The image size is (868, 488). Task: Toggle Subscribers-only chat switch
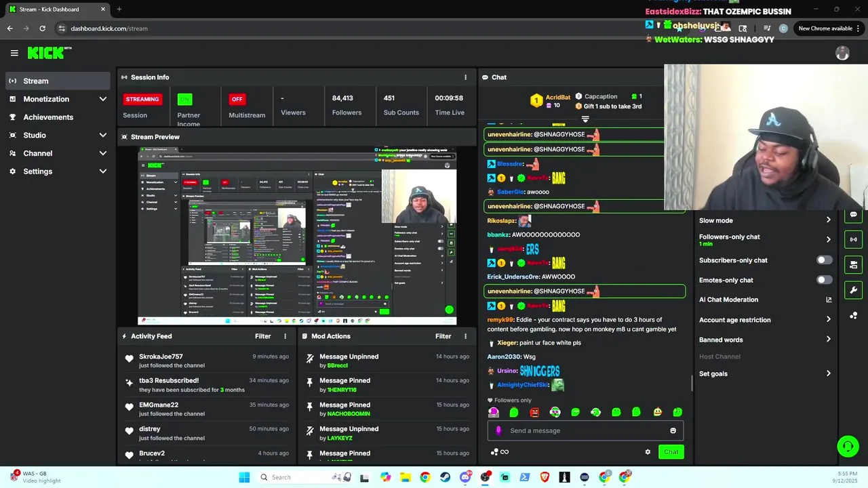pos(824,260)
